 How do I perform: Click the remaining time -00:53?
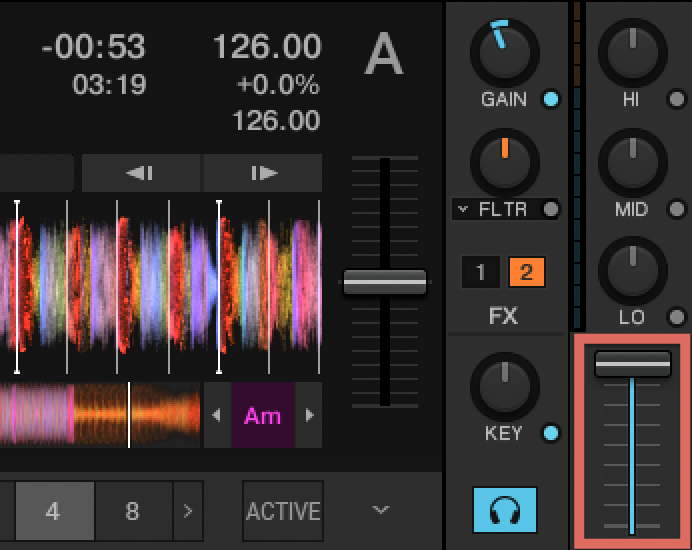pyautogui.click(x=93, y=46)
